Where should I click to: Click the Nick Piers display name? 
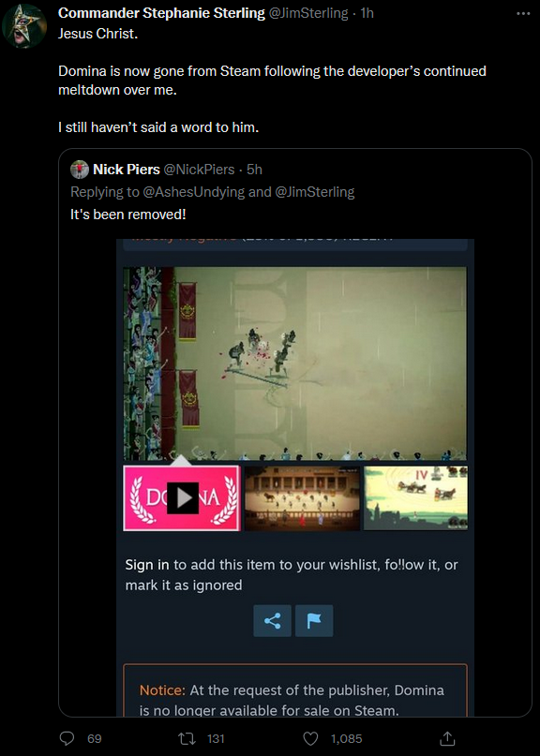(x=127, y=170)
